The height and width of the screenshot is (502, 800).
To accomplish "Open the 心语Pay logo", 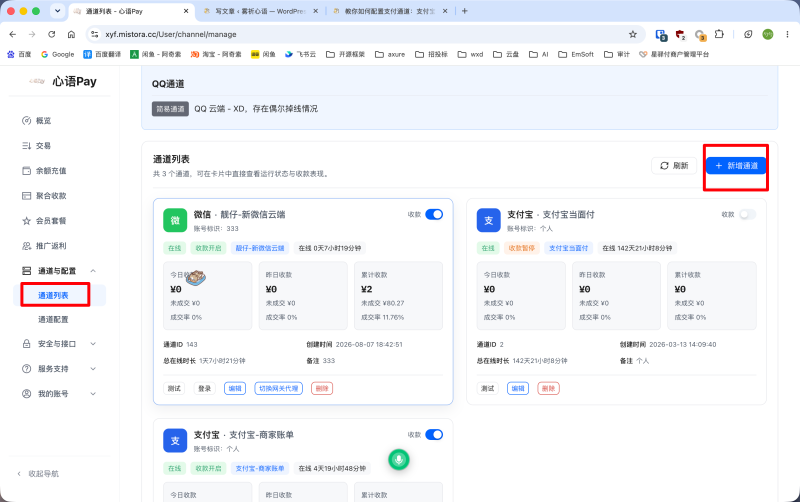I will pyautogui.click(x=63, y=81).
